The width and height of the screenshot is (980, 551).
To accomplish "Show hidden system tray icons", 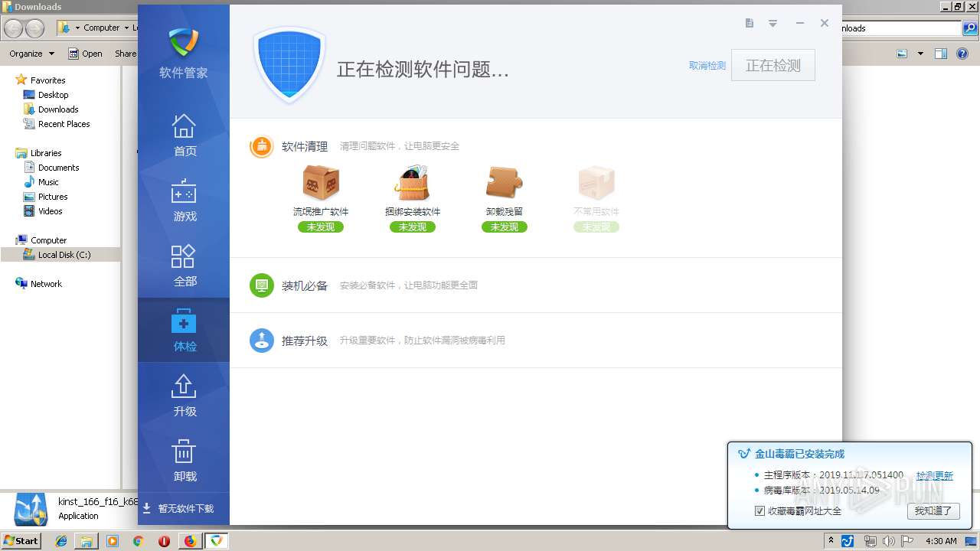I will coord(831,541).
